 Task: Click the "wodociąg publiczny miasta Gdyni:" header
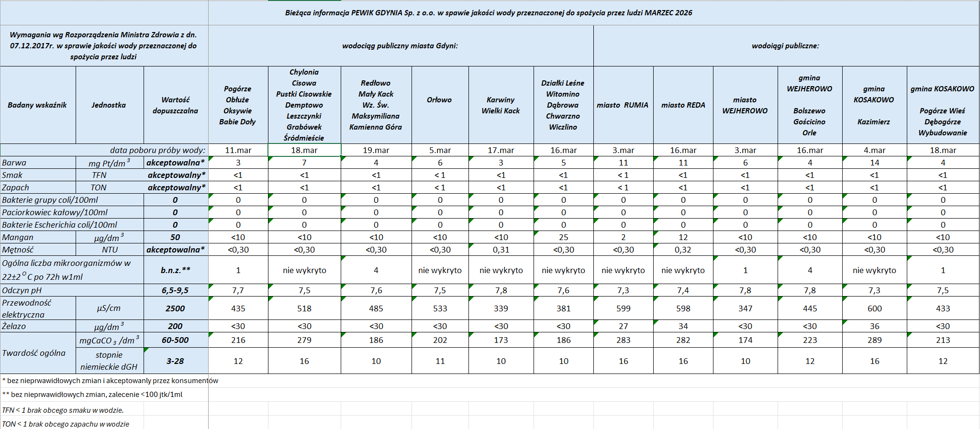(400, 46)
